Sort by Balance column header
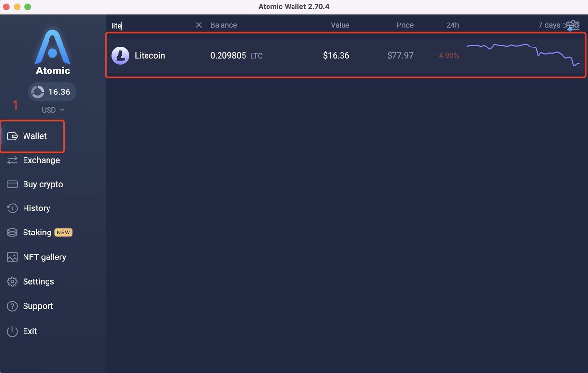The height and width of the screenshot is (373, 588). click(x=223, y=25)
